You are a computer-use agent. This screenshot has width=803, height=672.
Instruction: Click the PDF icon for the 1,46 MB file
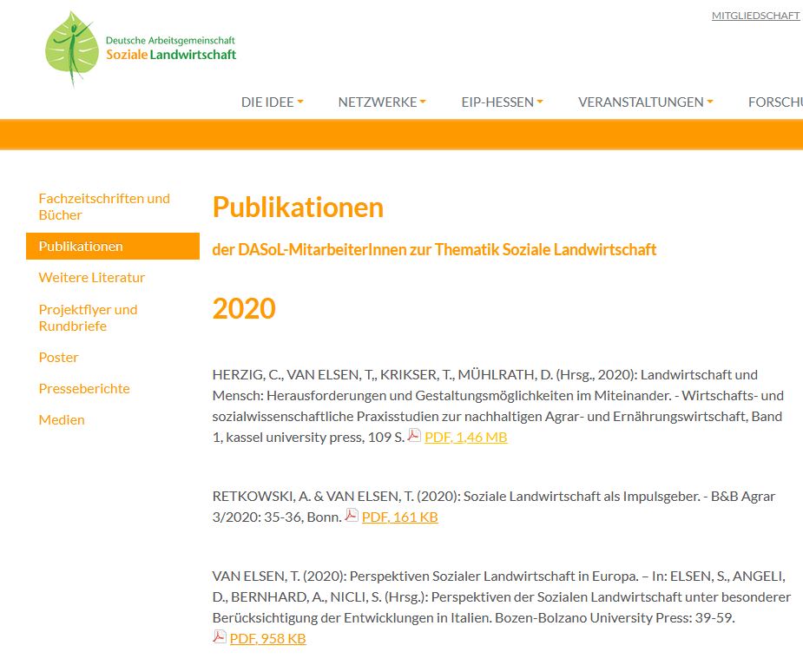(414, 435)
